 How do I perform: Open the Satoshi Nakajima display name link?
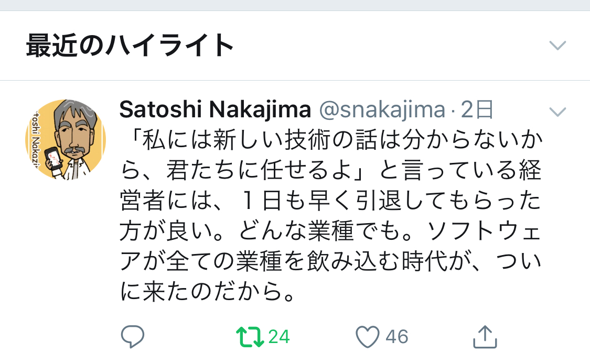click(215, 110)
